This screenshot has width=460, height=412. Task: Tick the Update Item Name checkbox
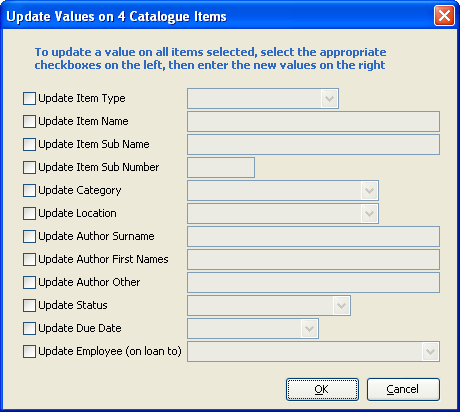click(29, 122)
